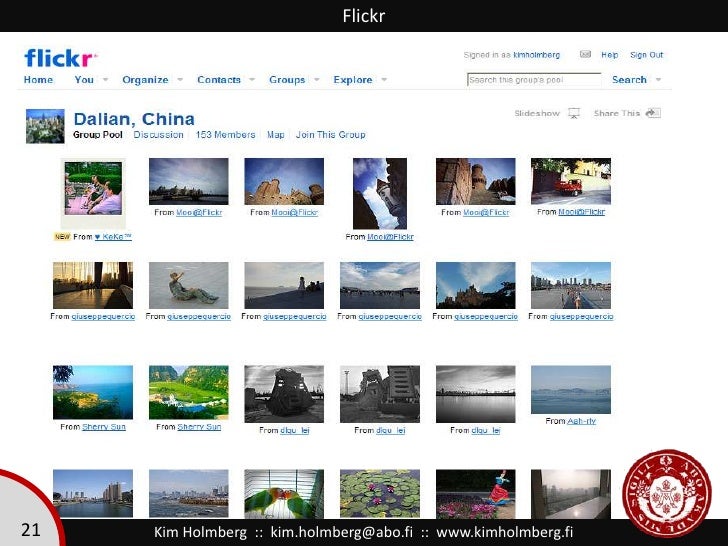Expand the You menu arrow
Viewport: 728px width, 546px height.
click(105, 79)
